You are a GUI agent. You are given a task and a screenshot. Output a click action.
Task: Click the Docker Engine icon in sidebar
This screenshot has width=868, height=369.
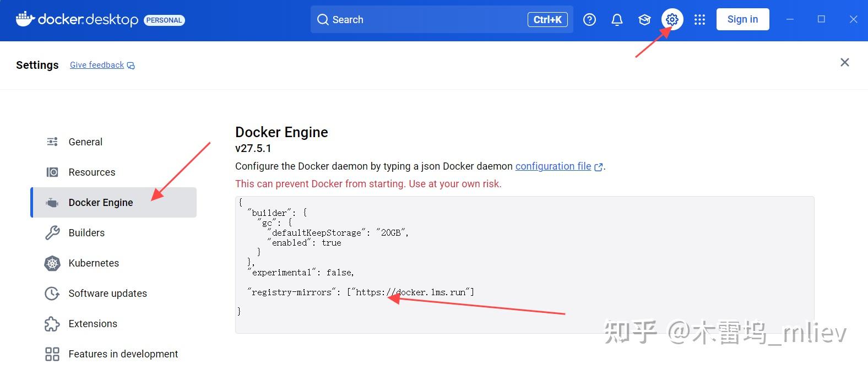(52, 203)
